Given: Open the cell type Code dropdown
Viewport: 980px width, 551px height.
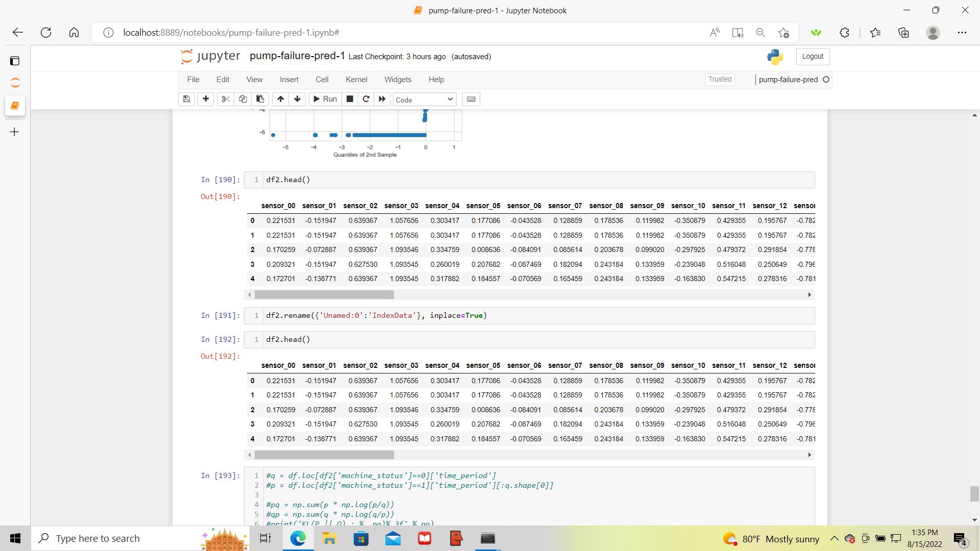Looking at the screenshot, I should click(424, 99).
